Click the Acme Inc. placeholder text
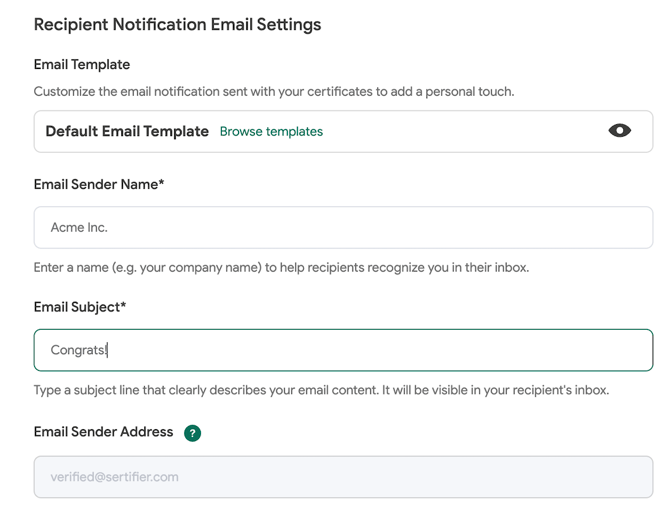The height and width of the screenshot is (518, 670). tap(79, 228)
